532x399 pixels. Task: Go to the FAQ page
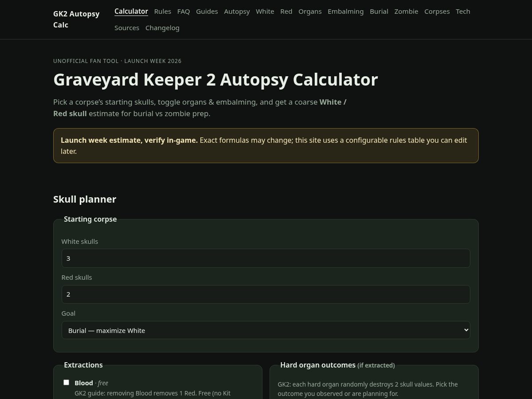[x=184, y=12]
